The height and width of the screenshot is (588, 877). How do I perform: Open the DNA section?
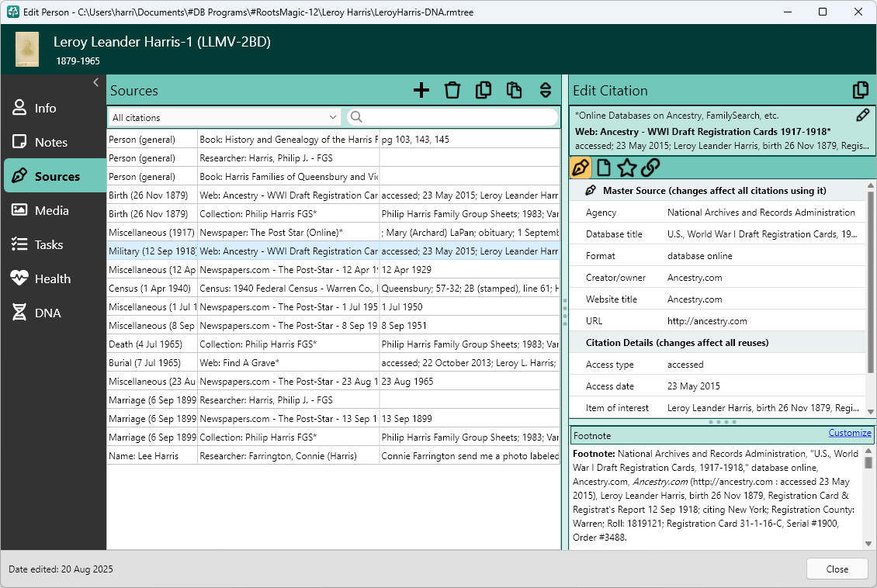coord(54,313)
